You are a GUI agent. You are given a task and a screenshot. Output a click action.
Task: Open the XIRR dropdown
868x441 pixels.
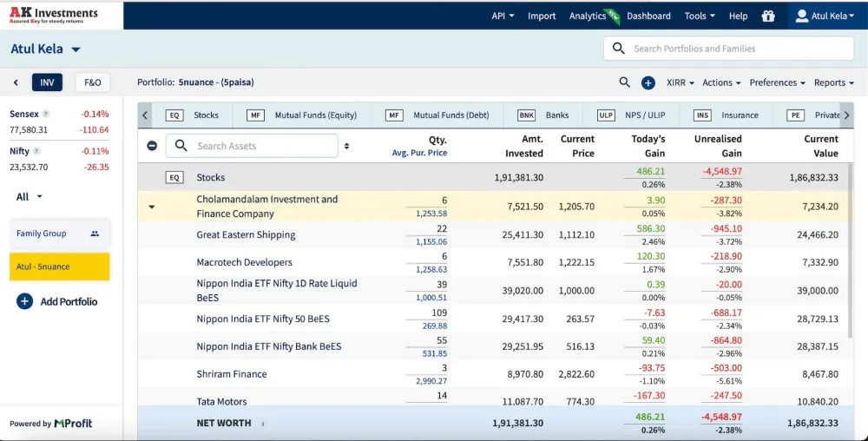coord(680,82)
